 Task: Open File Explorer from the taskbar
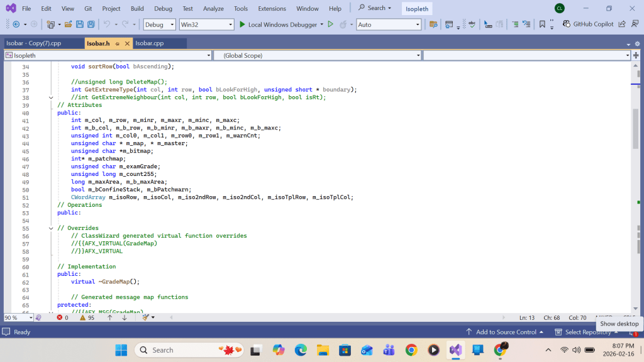coord(323,350)
